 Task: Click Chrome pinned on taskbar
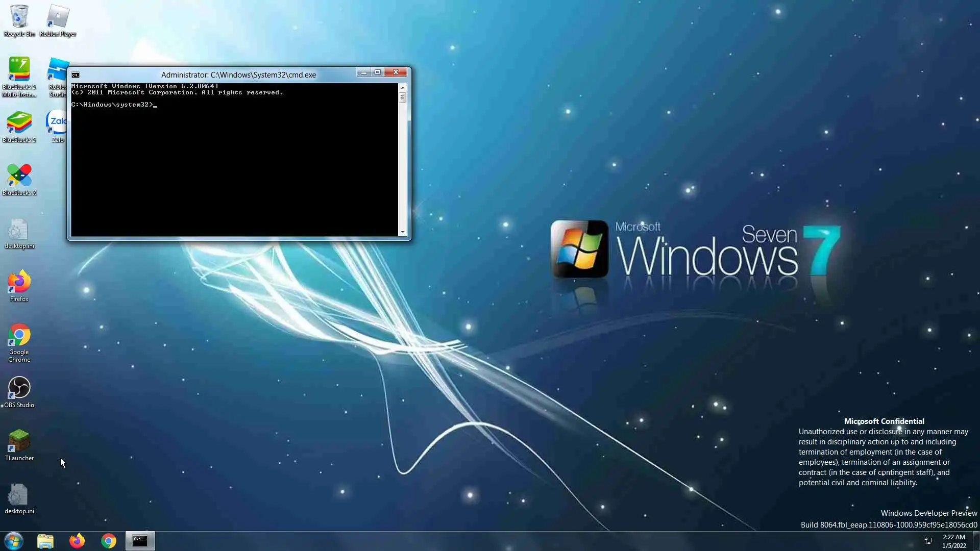(109, 541)
